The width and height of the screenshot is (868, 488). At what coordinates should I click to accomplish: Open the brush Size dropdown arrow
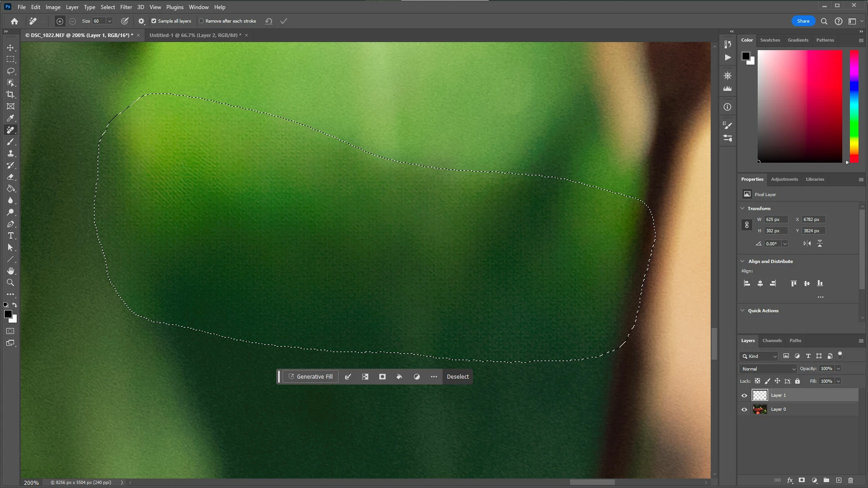tap(109, 21)
